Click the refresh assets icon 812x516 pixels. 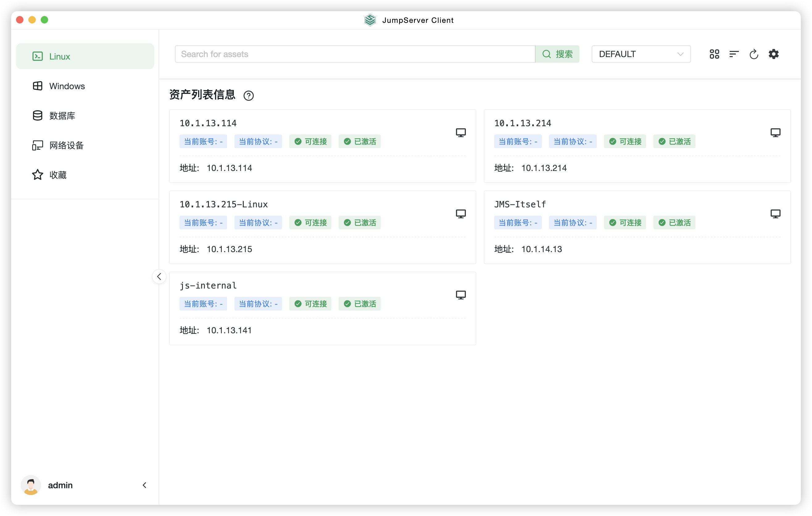point(754,54)
